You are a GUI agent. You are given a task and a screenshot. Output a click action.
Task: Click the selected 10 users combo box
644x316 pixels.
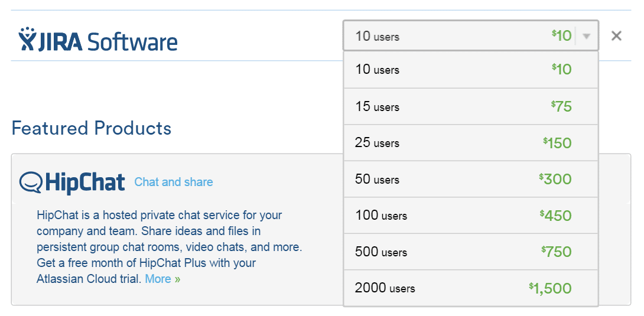pyautogui.click(x=471, y=35)
